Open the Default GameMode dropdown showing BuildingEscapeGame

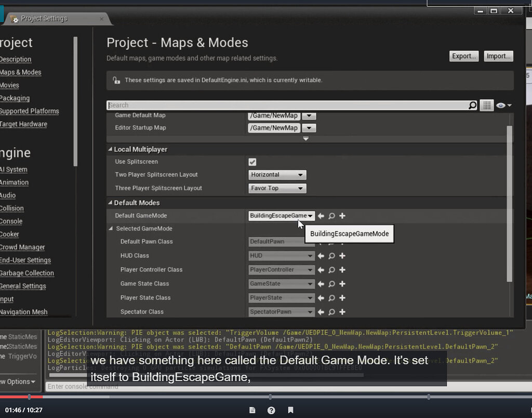[281, 215]
